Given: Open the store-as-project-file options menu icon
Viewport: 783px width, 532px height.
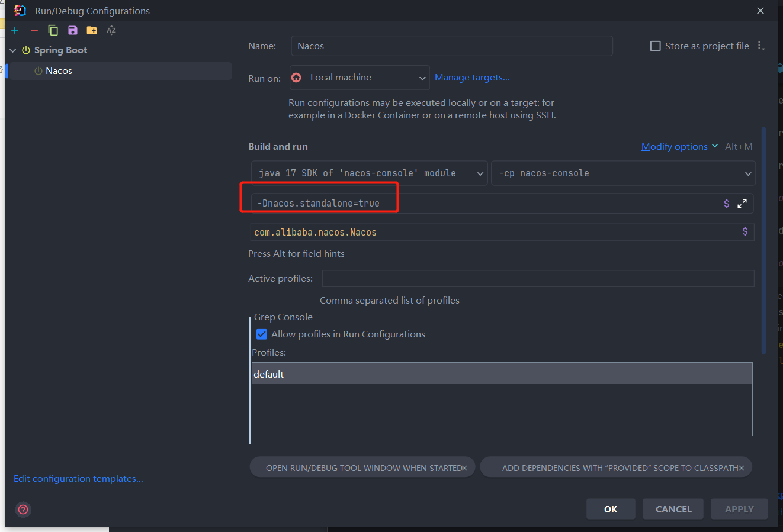Looking at the screenshot, I should point(761,46).
